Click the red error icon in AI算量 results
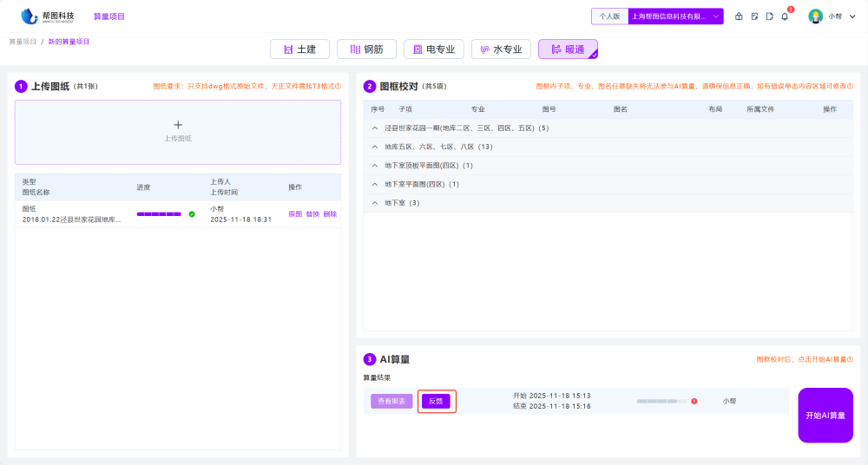The image size is (868, 465). 694,401
